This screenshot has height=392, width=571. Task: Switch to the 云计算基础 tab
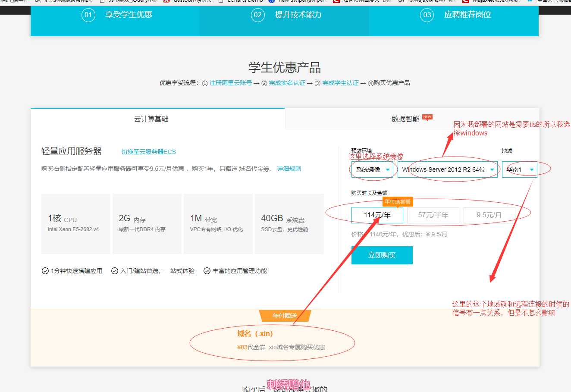[158, 119]
